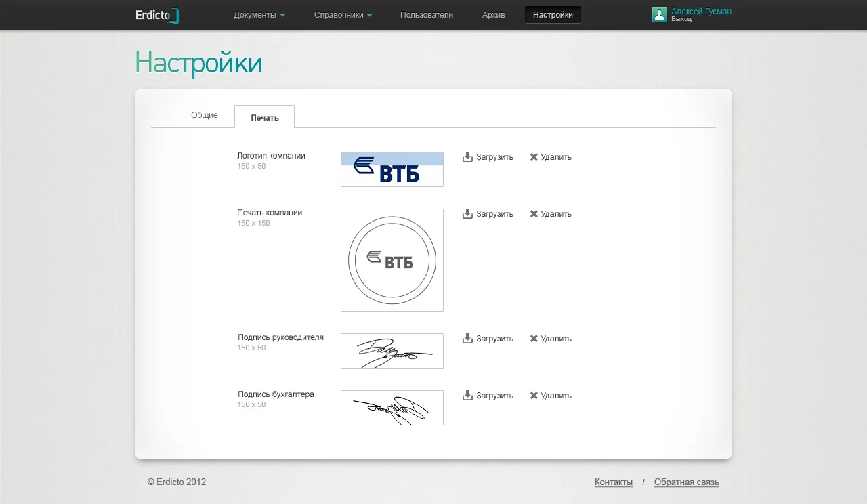Click Загрузить for Подпись руководителя
Image resolution: width=867 pixels, height=504 pixels.
(494, 339)
